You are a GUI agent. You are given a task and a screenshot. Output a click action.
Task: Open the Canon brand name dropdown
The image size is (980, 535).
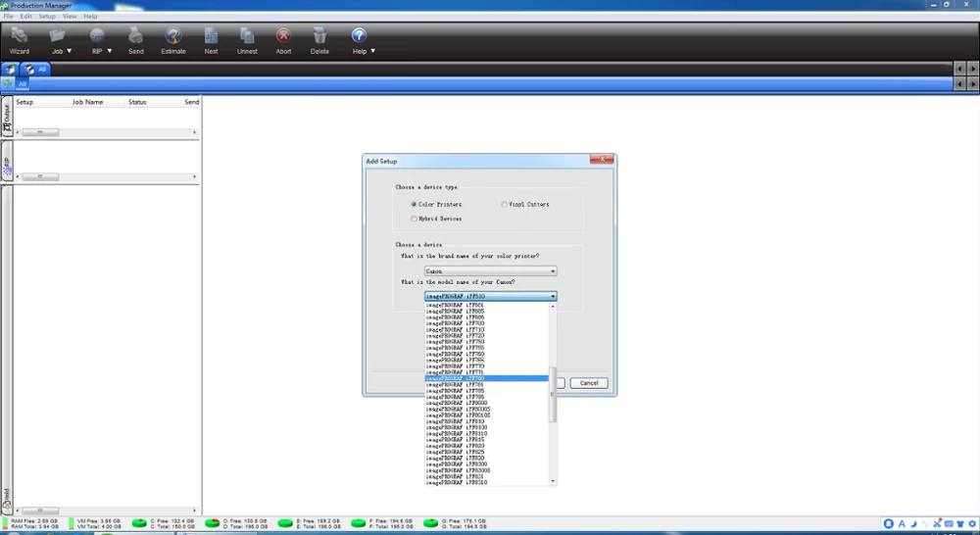tap(491, 271)
